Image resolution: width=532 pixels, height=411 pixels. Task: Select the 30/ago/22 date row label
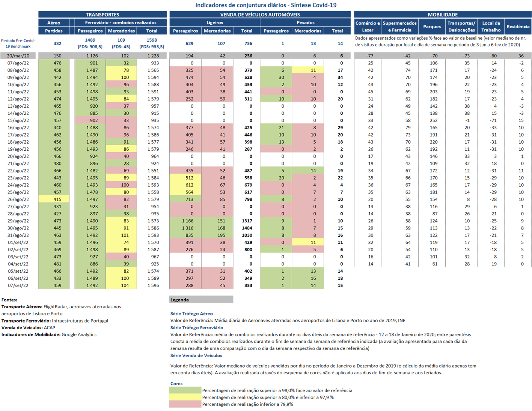click(18, 228)
